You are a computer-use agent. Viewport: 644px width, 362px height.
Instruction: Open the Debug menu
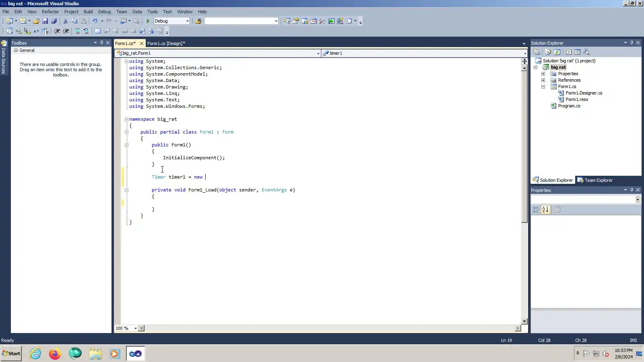tap(104, 12)
